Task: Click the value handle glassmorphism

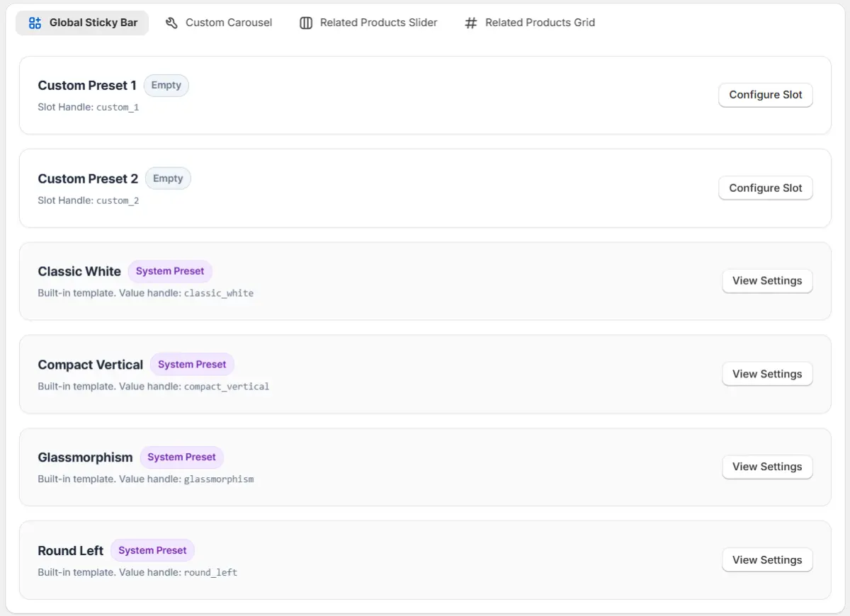Action: 219,479
